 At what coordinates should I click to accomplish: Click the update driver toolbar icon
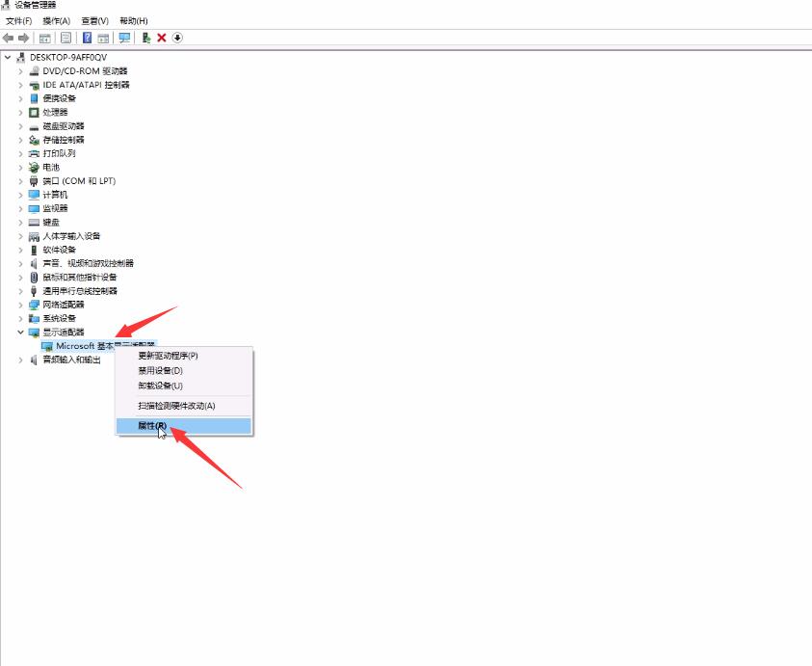146,38
